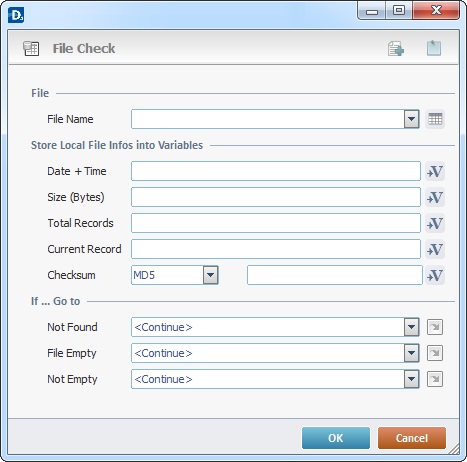Expand the Not Empty action dropdown

pos(412,379)
